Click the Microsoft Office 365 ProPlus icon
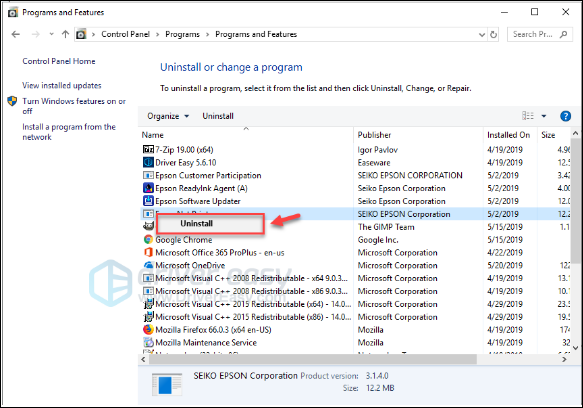The image size is (583, 408). [x=148, y=253]
